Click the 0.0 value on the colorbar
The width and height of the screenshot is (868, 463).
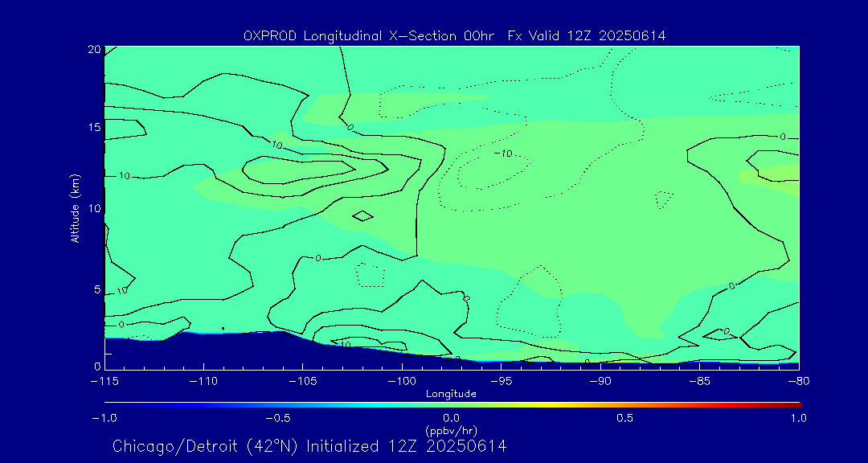451,418
